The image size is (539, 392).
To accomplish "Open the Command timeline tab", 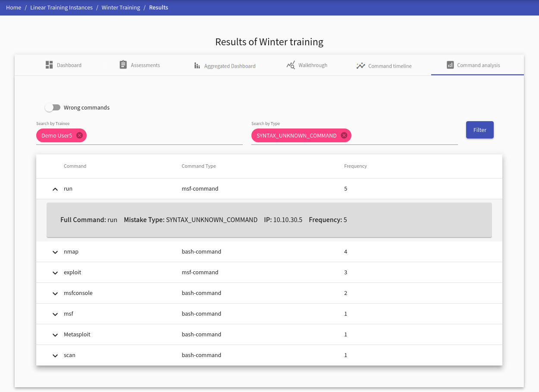I will (x=384, y=66).
